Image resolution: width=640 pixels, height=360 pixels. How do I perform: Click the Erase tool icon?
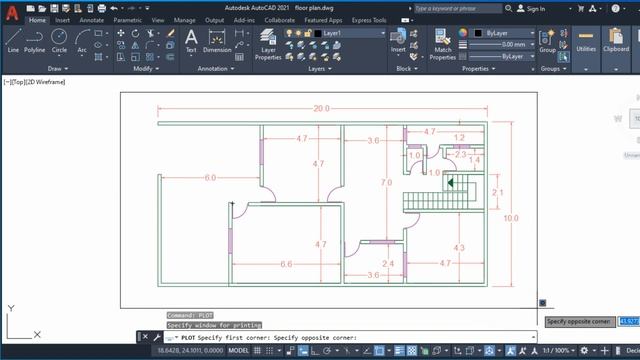point(171,33)
